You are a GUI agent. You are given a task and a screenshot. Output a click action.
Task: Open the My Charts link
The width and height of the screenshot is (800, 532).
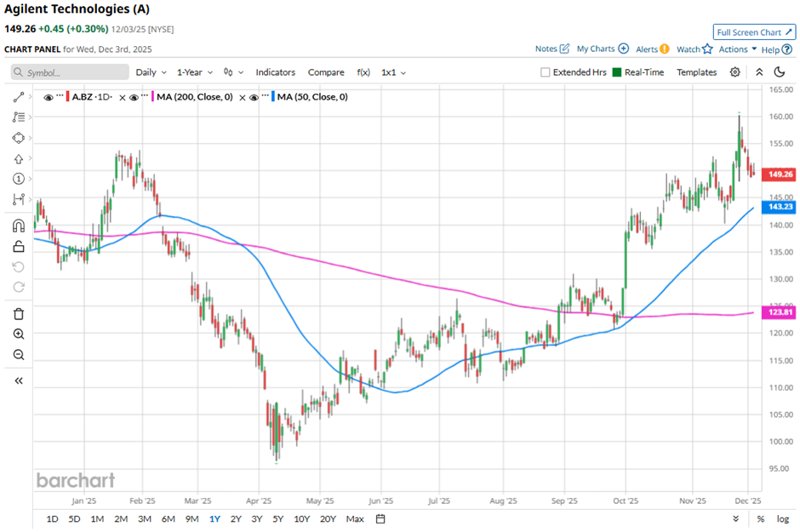tap(602, 49)
